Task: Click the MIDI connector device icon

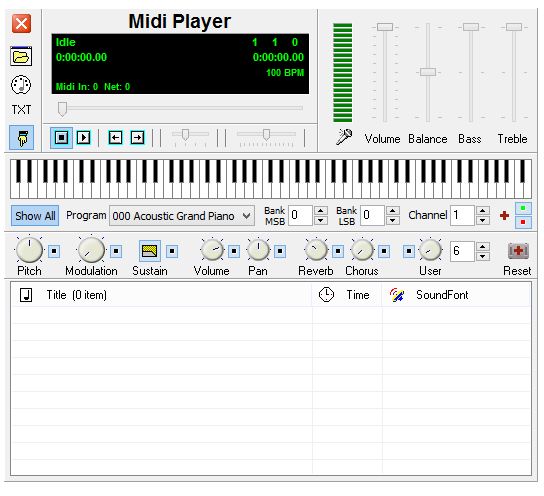Action: pos(21,85)
